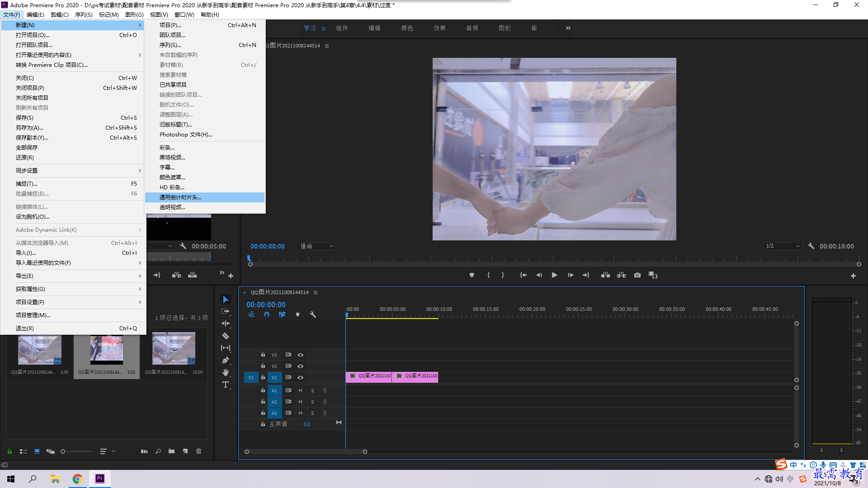Open the zoom level dropdown 适合
The height and width of the screenshot is (488, 868).
316,246
